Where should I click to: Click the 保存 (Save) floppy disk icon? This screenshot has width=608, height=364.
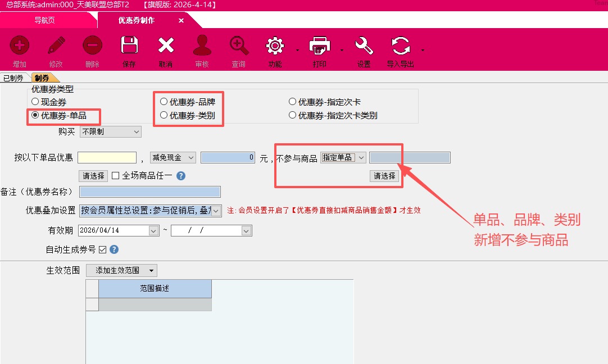tap(129, 46)
